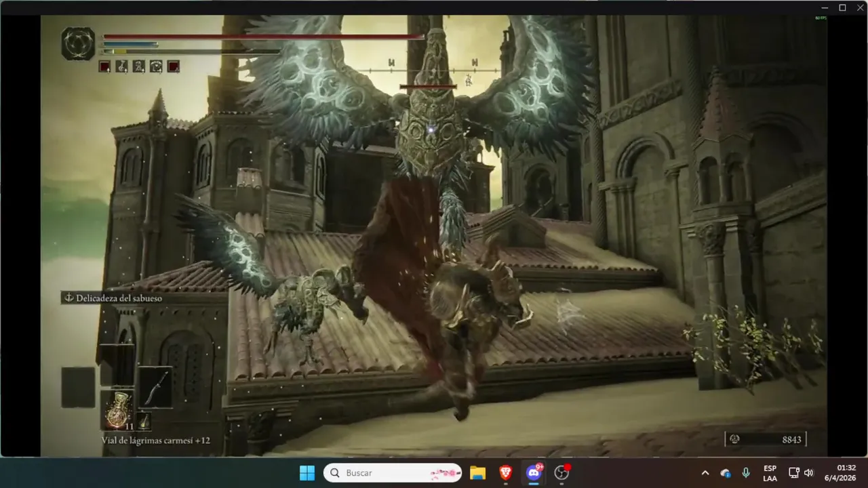Click the Buscar taskbar search box
The width and height of the screenshot is (868, 488).
(x=393, y=473)
